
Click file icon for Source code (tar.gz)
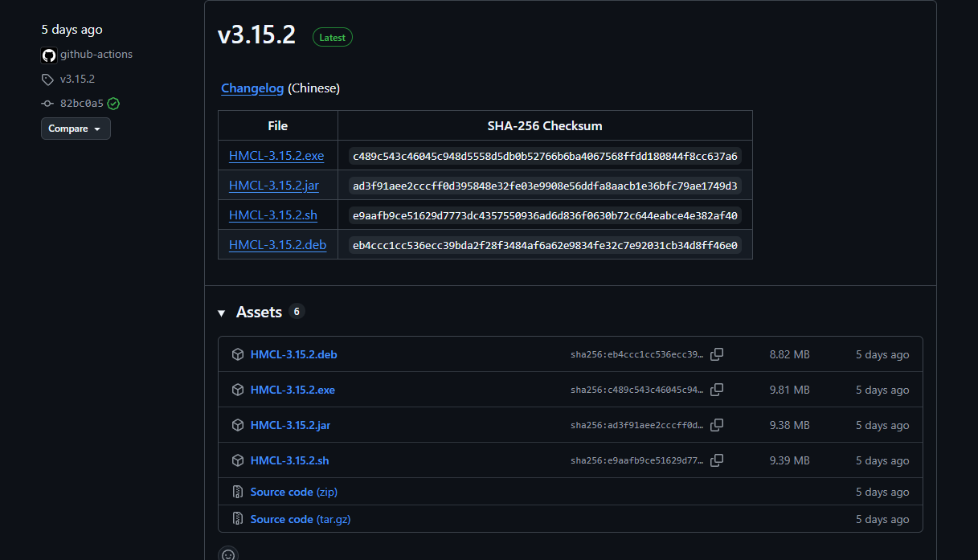tap(238, 519)
